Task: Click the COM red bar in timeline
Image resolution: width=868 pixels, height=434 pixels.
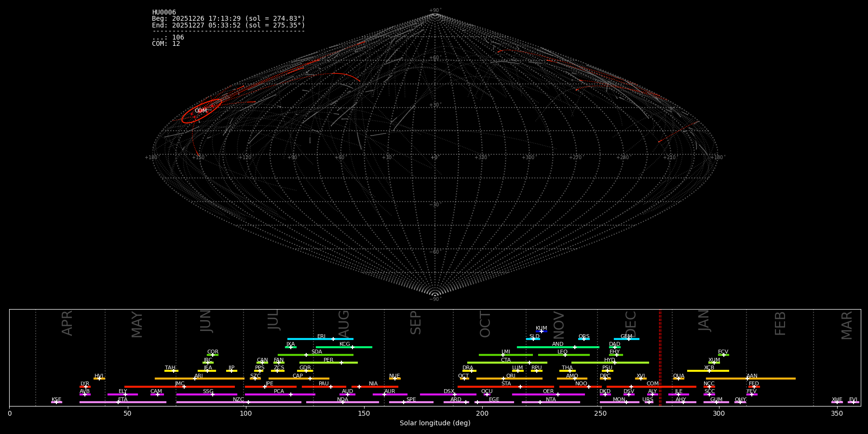Action: [651, 386]
